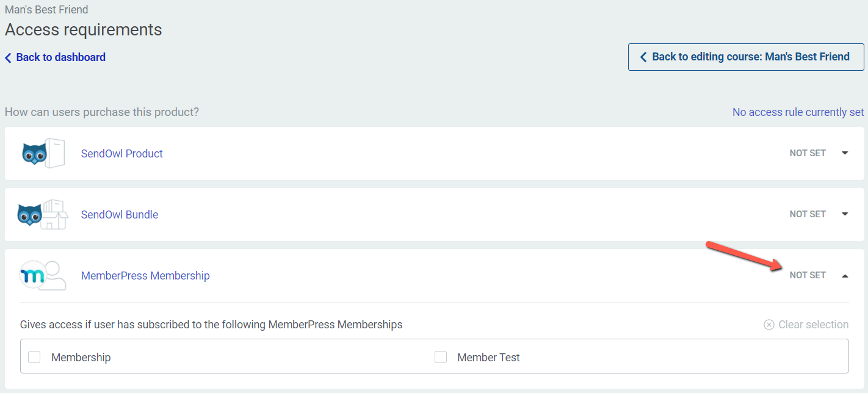
Task: Click the Back to dashboard link
Action: [61, 57]
